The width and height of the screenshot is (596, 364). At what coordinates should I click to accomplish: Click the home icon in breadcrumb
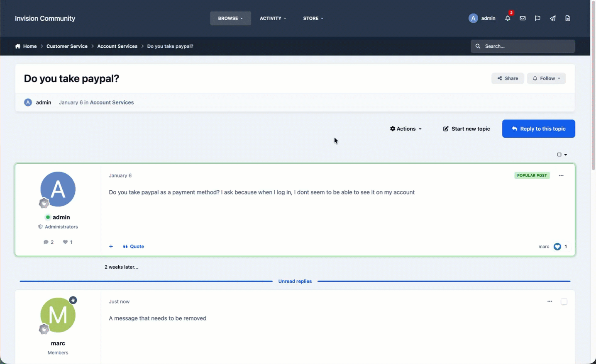(17, 46)
